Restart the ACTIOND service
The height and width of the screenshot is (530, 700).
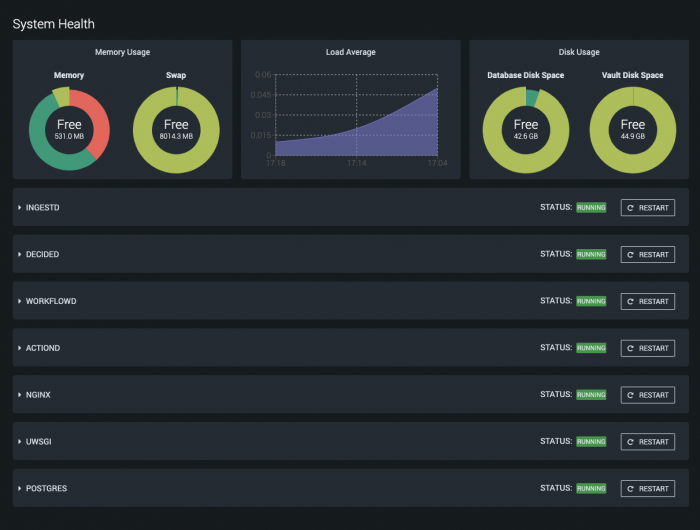coord(647,348)
